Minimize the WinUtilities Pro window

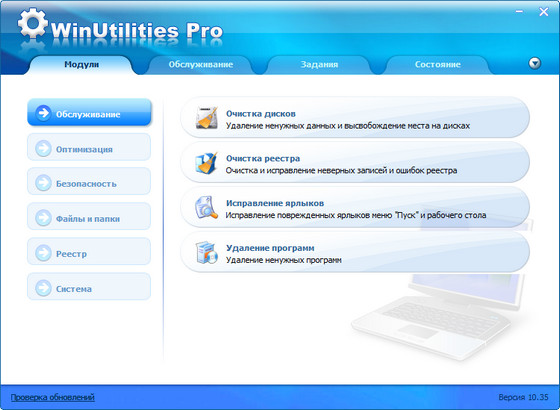coord(519,12)
